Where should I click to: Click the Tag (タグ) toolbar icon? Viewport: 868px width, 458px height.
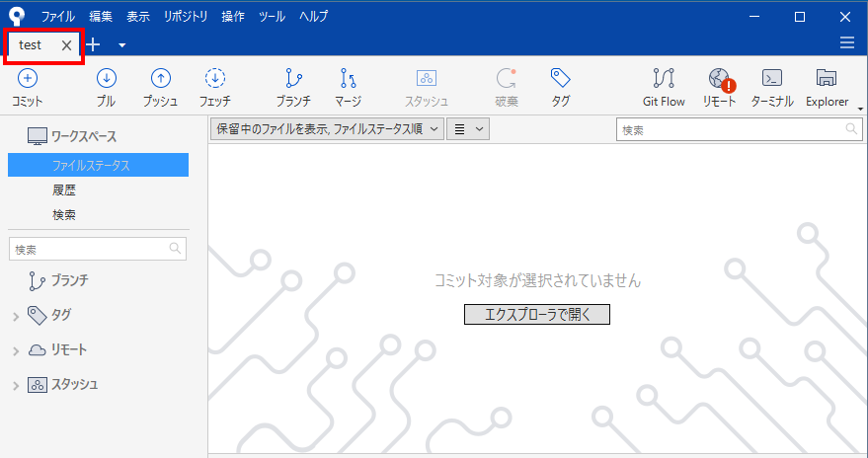(x=560, y=78)
